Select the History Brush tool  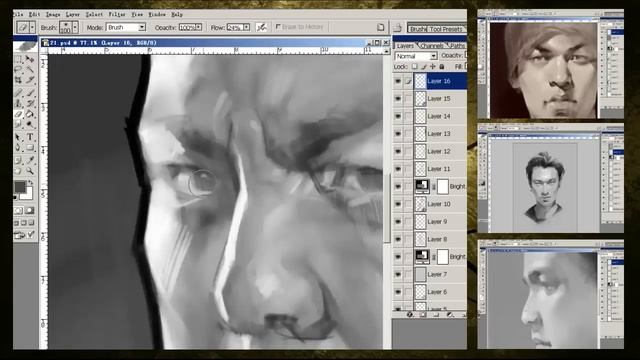click(30, 103)
